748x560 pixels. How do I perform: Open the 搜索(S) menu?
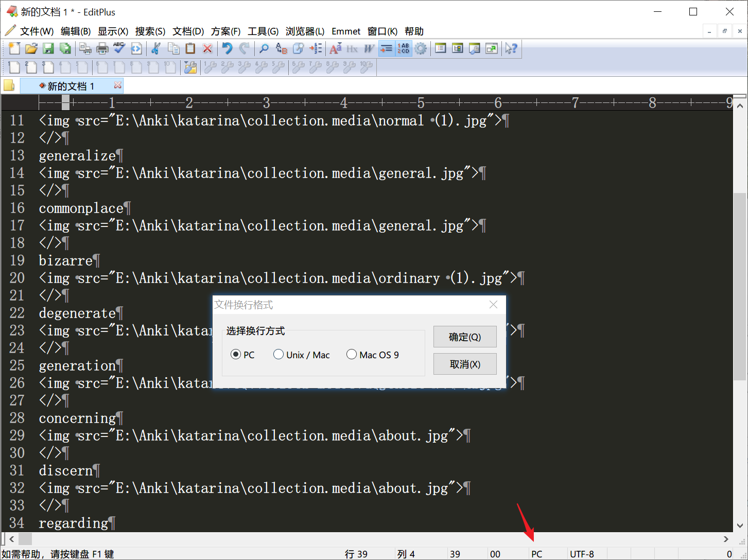click(150, 31)
